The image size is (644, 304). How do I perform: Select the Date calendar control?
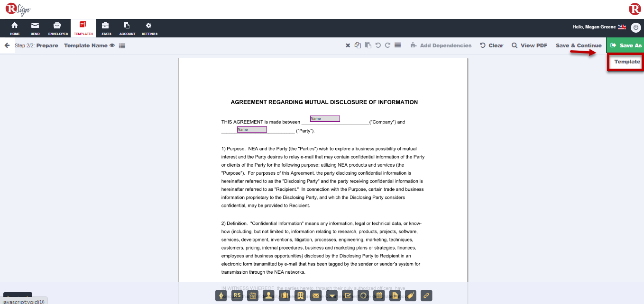[x=379, y=295]
